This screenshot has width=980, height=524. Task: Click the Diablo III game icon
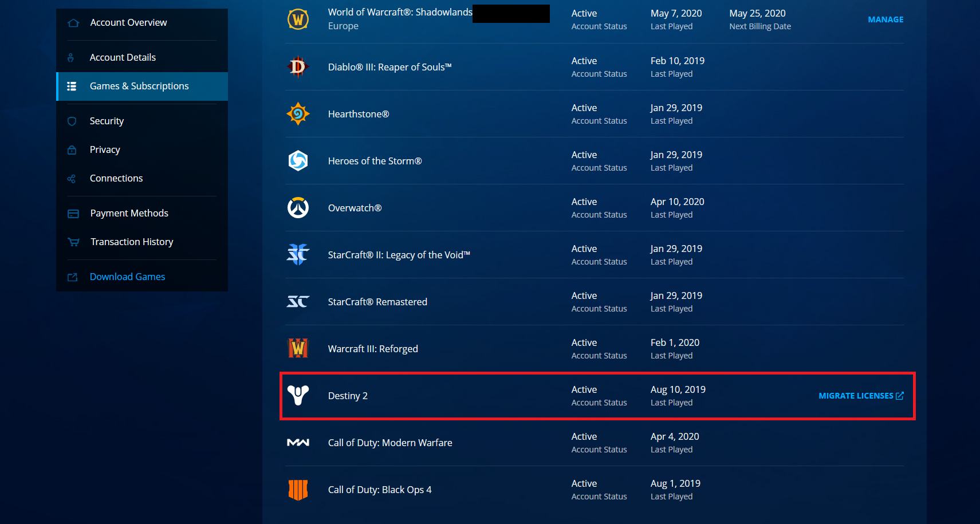coord(298,67)
